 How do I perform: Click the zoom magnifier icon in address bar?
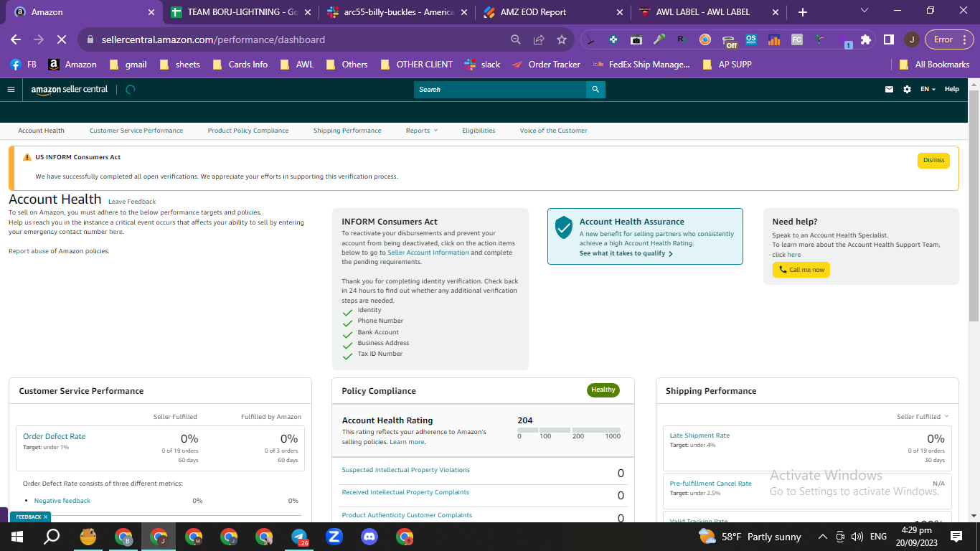click(x=516, y=39)
